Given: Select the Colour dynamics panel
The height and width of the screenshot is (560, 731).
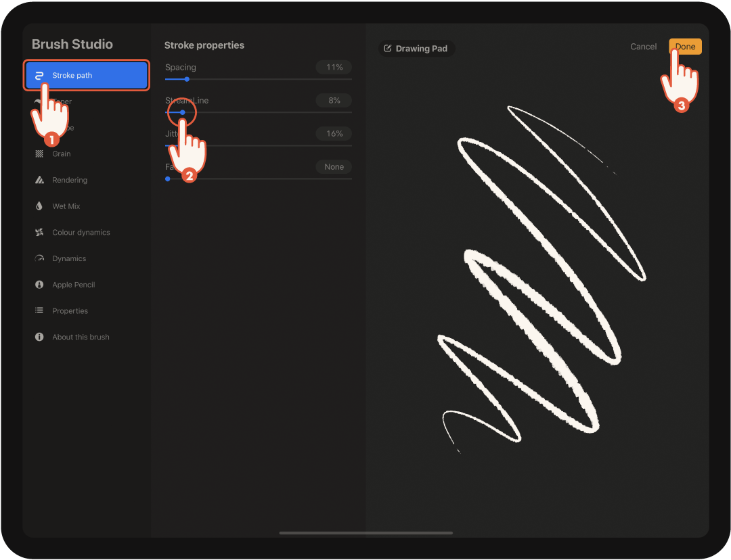Looking at the screenshot, I should click(x=81, y=232).
